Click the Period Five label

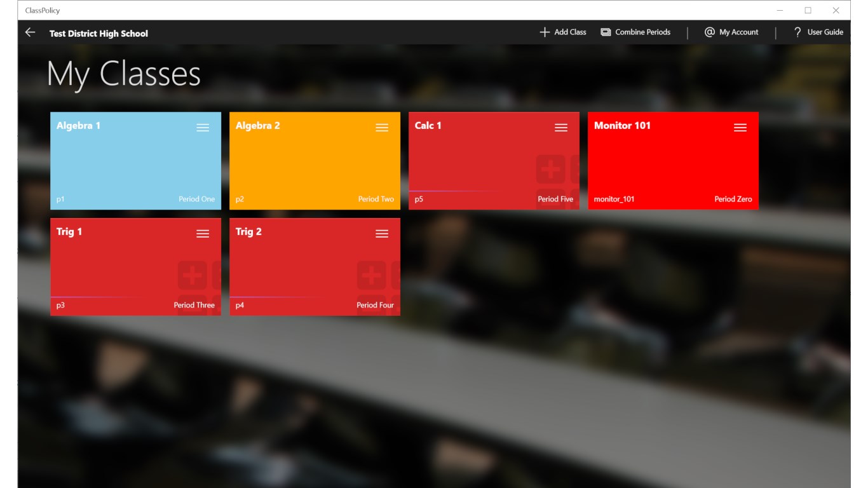(555, 199)
